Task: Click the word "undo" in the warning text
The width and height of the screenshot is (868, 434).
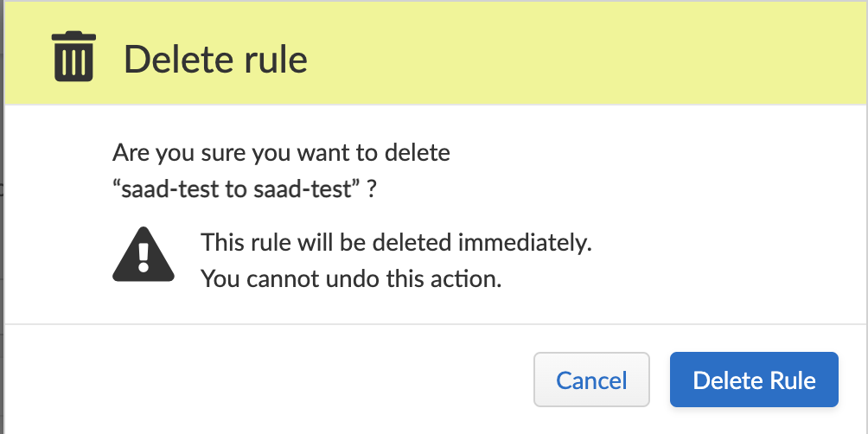Action: (325, 279)
